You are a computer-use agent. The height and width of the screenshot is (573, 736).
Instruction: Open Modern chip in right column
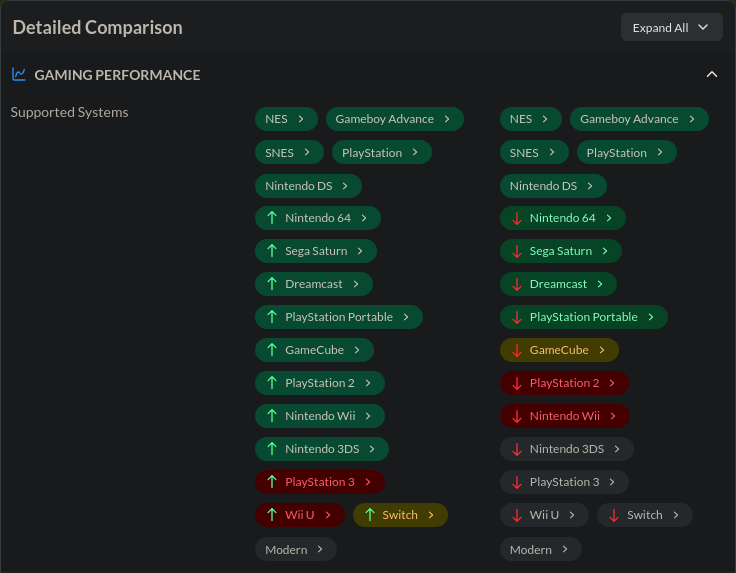point(540,549)
